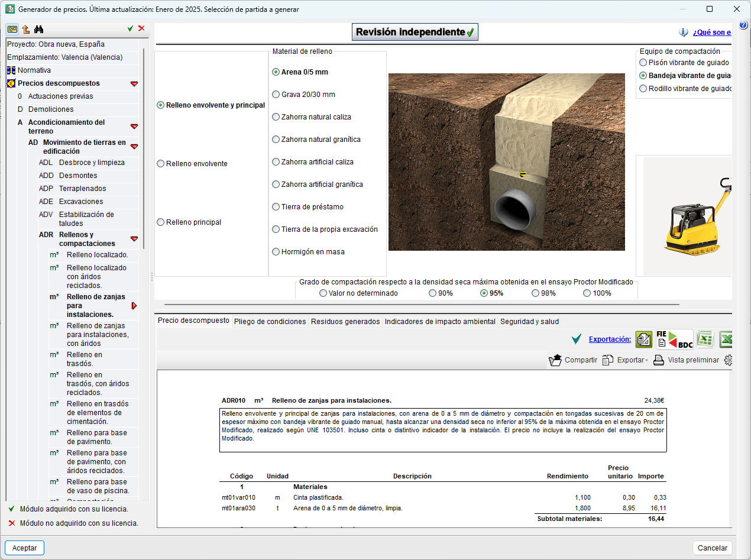
Task: Click the green calculator export icon
Action: 644,339
